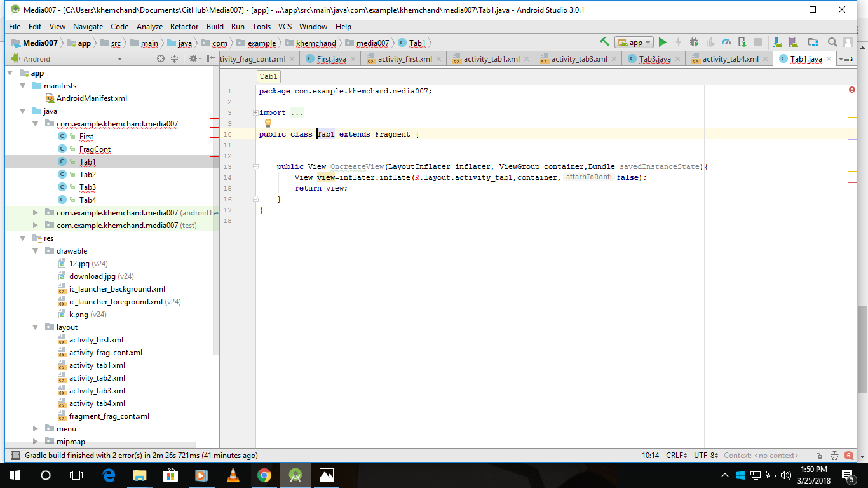Open the app run configuration dropdown
Viewport: 868px width, 488px height.
coord(634,43)
